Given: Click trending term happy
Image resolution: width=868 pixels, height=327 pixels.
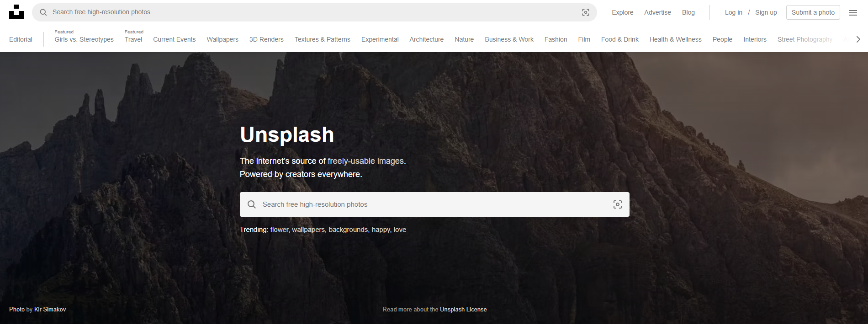Looking at the screenshot, I should point(381,230).
